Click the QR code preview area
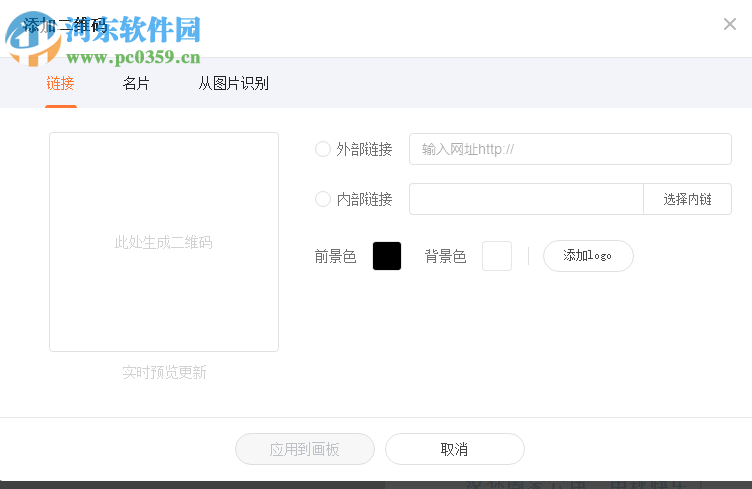This screenshot has height=489, width=752. point(164,242)
